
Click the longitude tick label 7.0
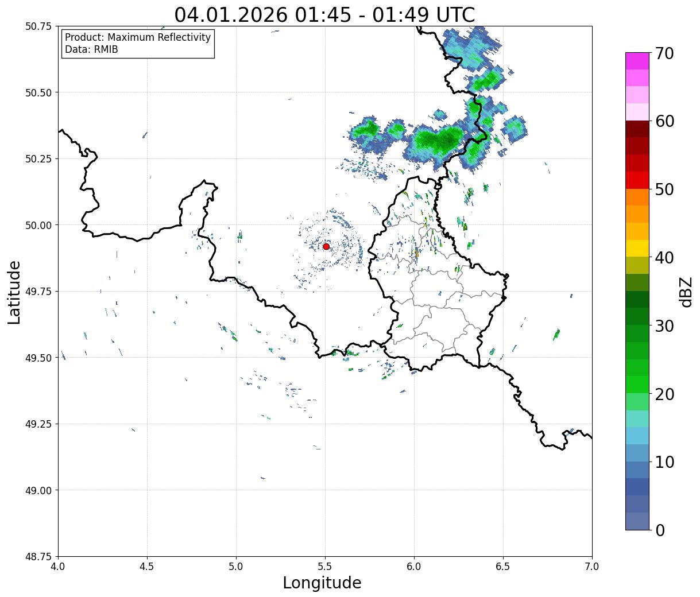pos(592,567)
